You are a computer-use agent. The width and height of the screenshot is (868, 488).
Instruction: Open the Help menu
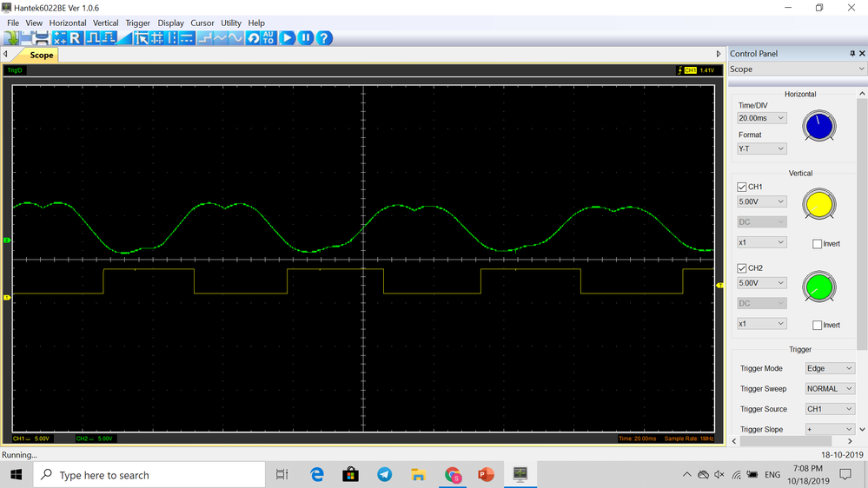click(x=255, y=23)
